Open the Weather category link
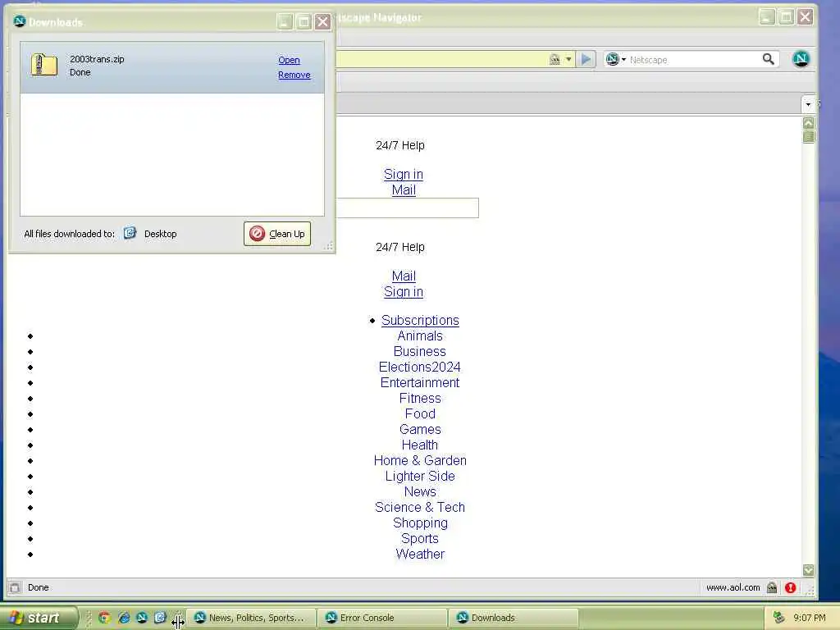 click(x=420, y=554)
